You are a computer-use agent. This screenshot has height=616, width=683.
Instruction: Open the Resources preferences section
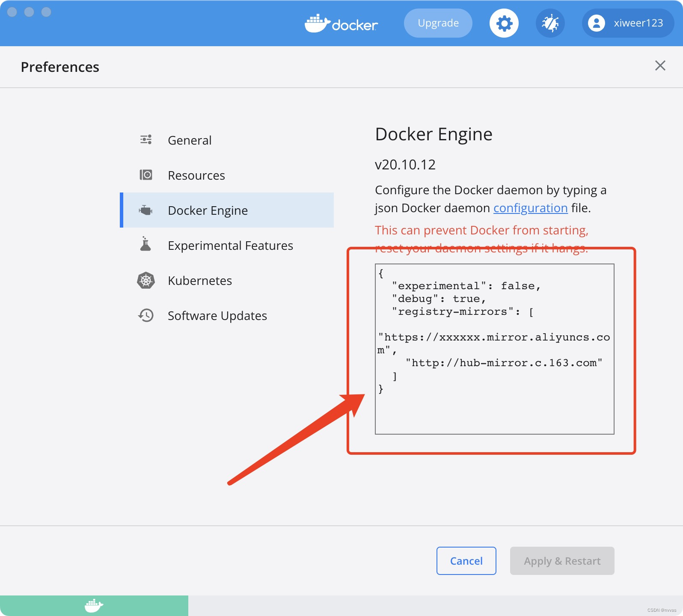pyautogui.click(x=227, y=175)
